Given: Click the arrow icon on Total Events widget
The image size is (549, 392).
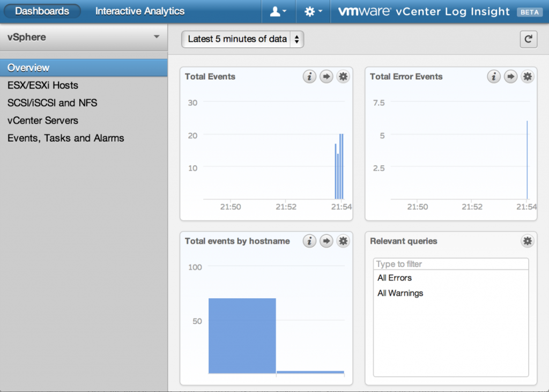Looking at the screenshot, I should click(326, 77).
